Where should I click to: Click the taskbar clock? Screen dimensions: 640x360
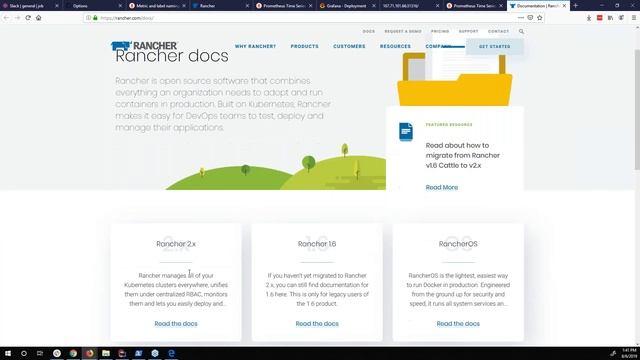pyautogui.click(x=629, y=353)
